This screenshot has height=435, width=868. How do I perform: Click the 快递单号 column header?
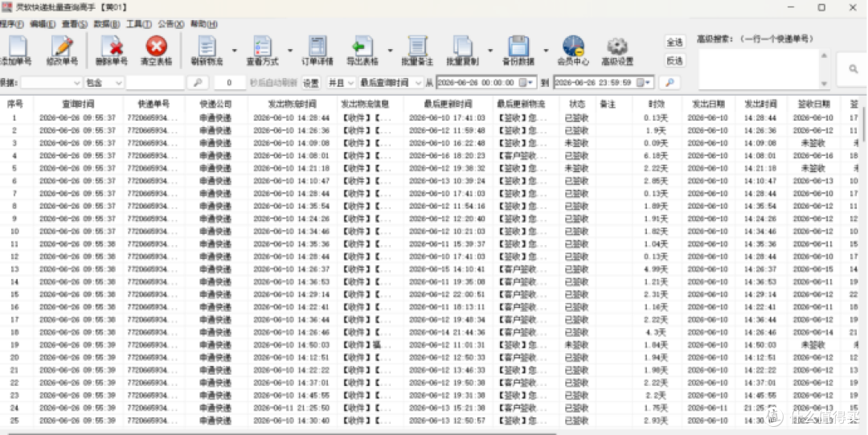pyautogui.click(x=154, y=105)
